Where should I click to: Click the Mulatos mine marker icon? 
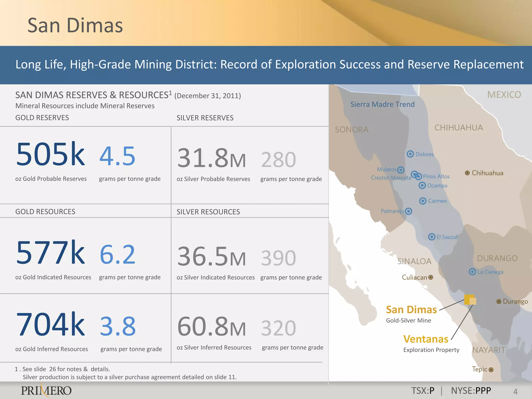pyautogui.click(x=401, y=170)
